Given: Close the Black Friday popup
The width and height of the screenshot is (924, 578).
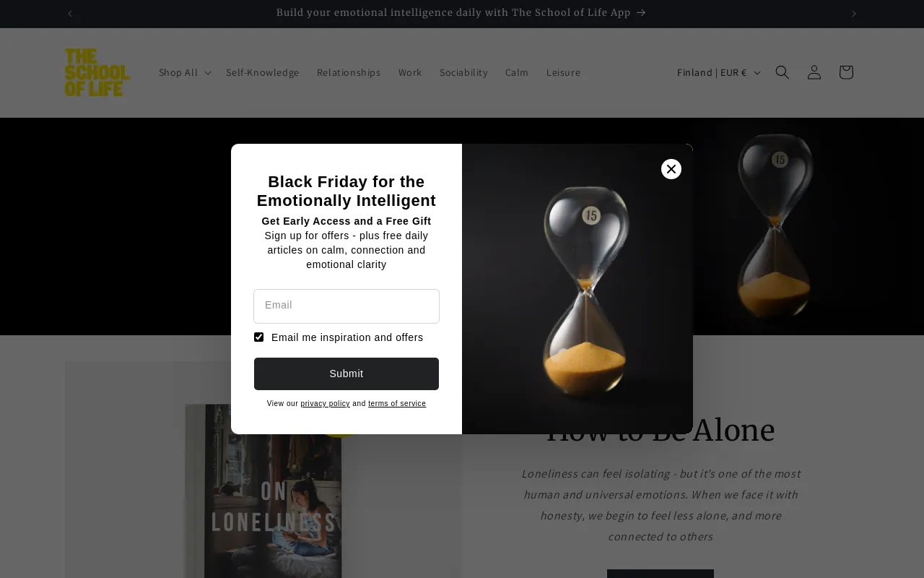Looking at the screenshot, I should (671, 169).
